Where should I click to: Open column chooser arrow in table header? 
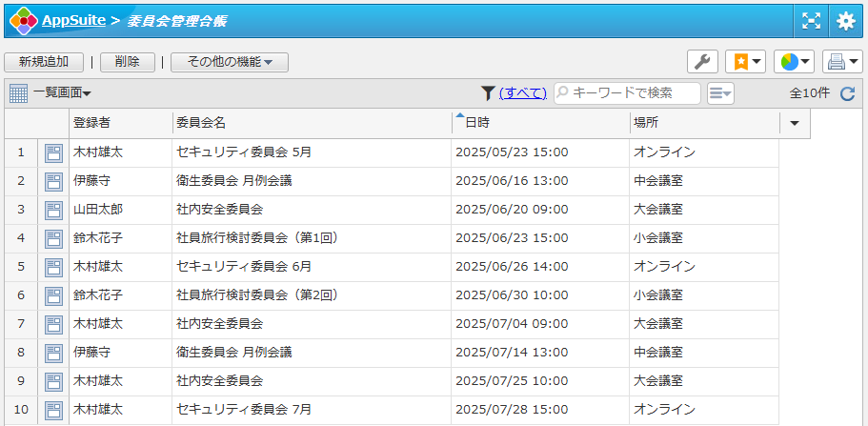pos(795,124)
